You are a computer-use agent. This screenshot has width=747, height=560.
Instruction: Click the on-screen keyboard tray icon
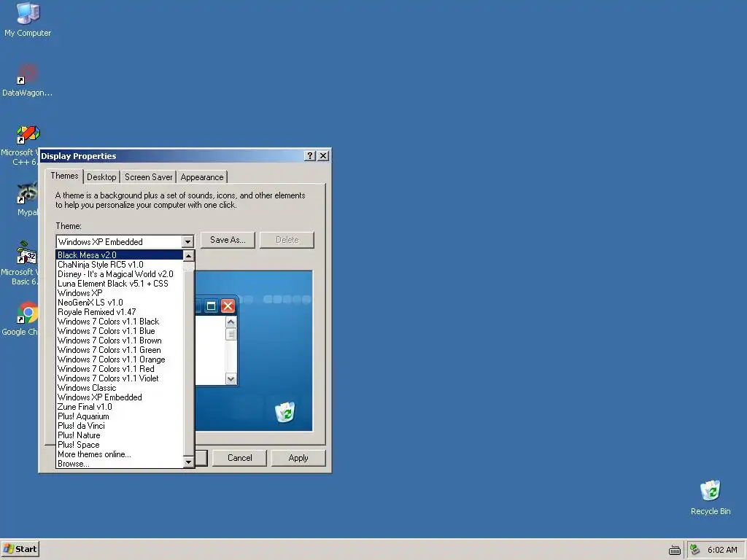(x=675, y=550)
